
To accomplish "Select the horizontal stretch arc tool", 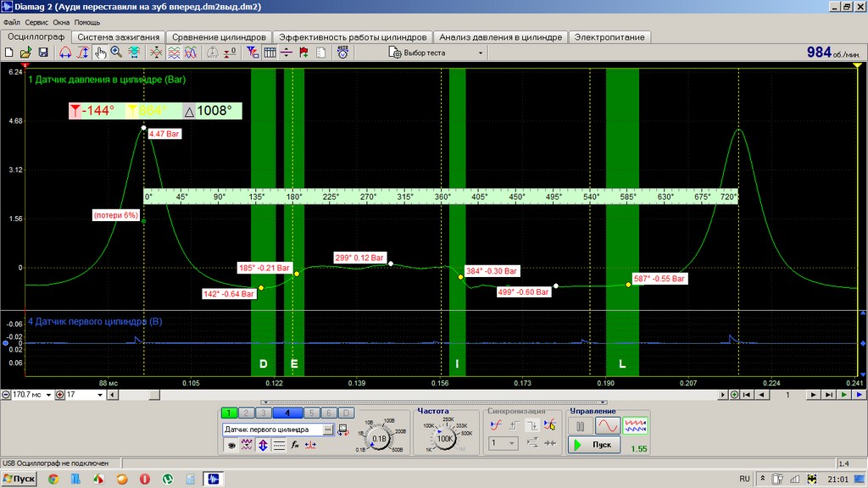I will (65, 53).
